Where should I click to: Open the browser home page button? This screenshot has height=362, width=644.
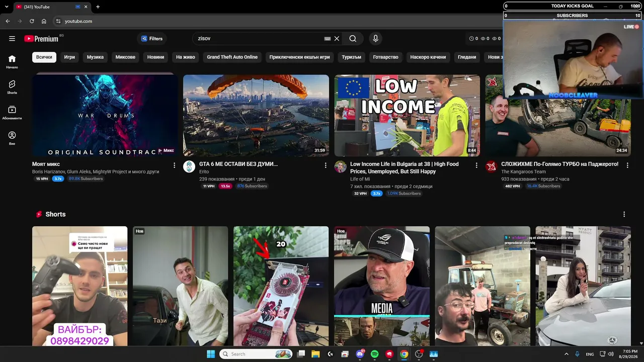pos(44,21)
